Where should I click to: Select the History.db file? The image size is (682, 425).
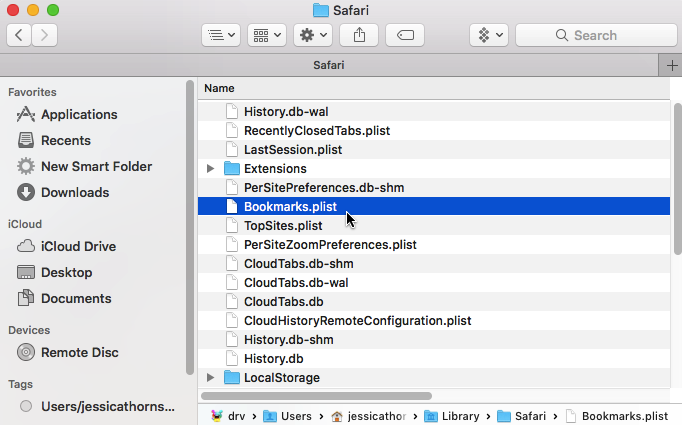pyautogui.click(x=434, y=359)
